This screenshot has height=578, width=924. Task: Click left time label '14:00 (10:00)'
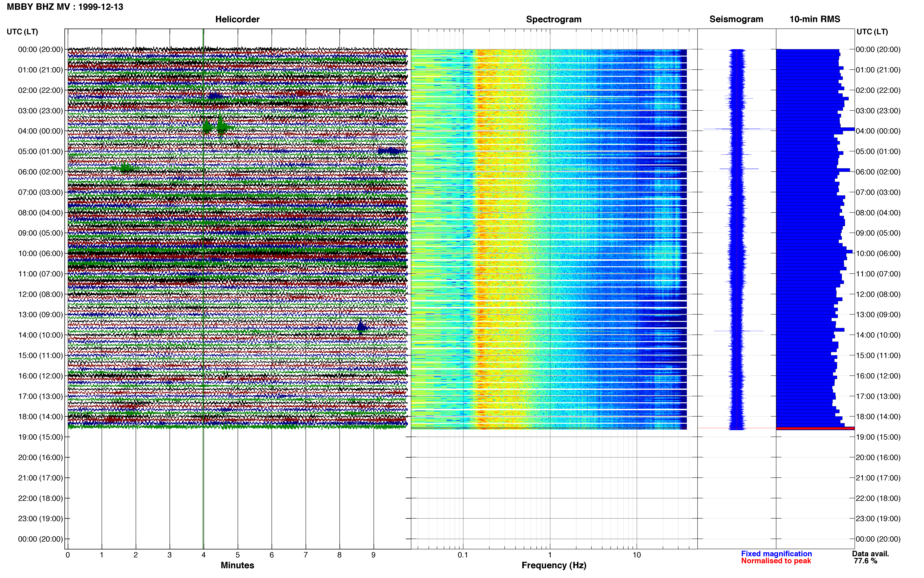point(41,335)
